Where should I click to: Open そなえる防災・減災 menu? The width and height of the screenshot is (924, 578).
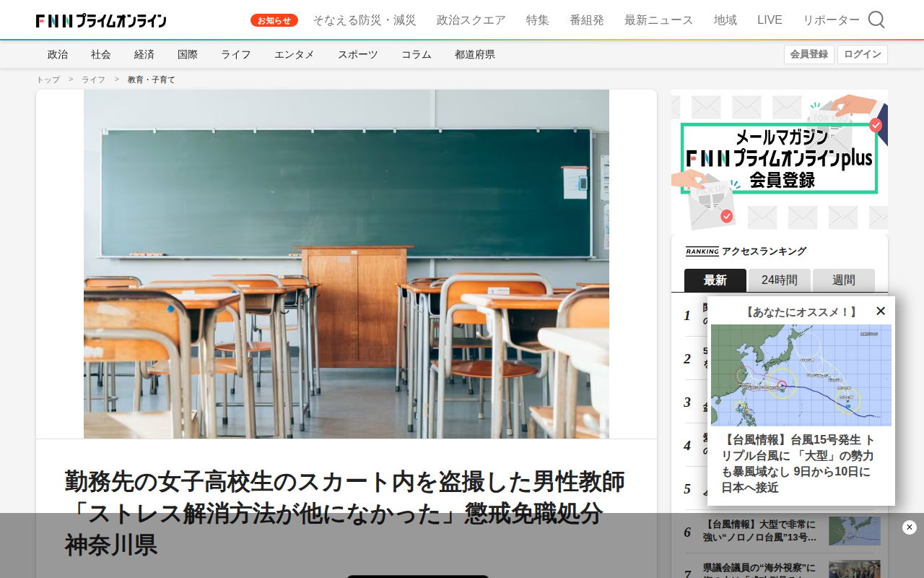(x=365, y=20)
